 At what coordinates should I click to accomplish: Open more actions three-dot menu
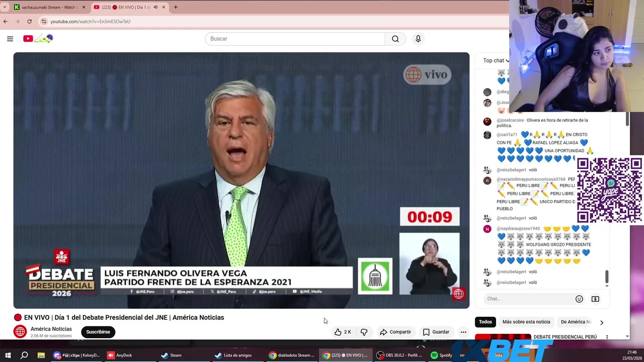tap(463, 332)
